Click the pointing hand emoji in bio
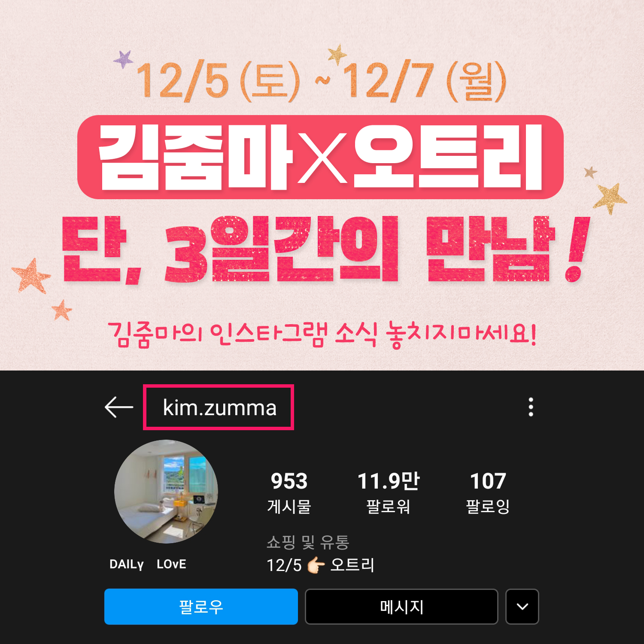This screenshot has width=644, height=644. (316, 565)
